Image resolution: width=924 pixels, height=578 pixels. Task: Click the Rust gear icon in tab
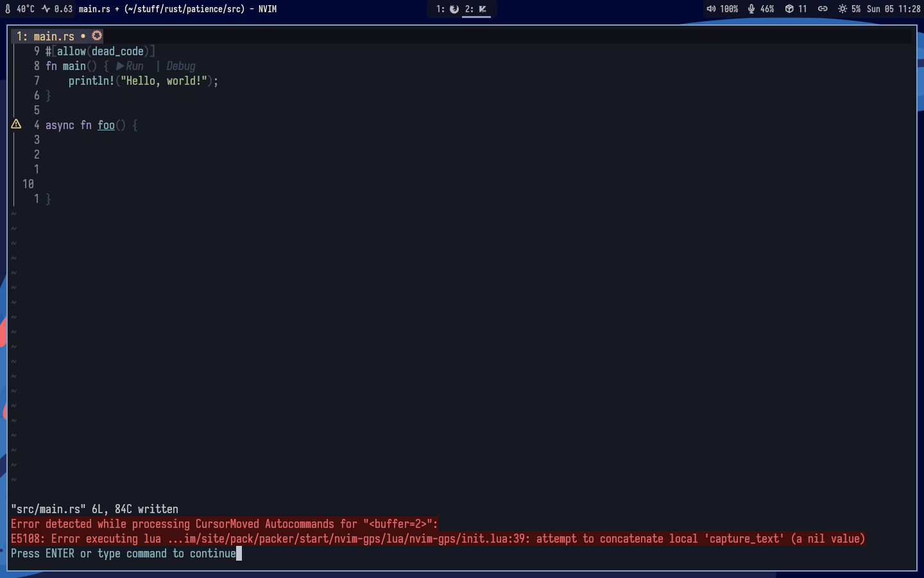[97, 36]
